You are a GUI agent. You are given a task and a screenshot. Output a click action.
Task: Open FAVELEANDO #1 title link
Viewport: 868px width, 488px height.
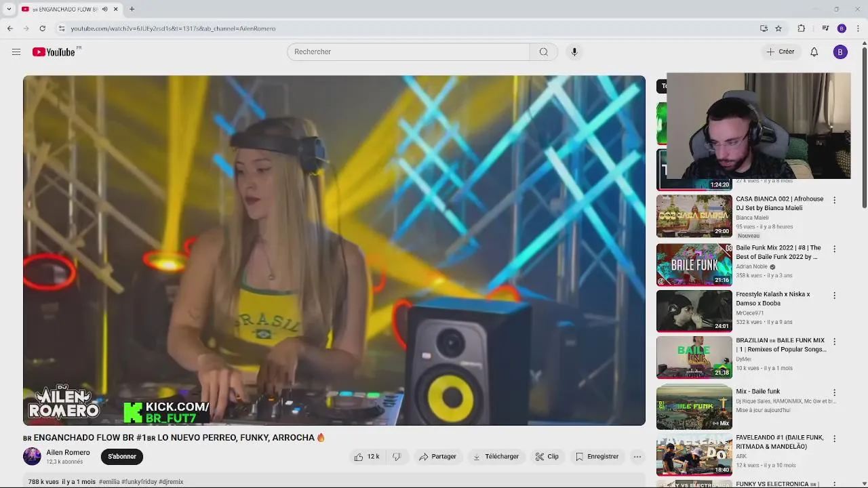780,442
